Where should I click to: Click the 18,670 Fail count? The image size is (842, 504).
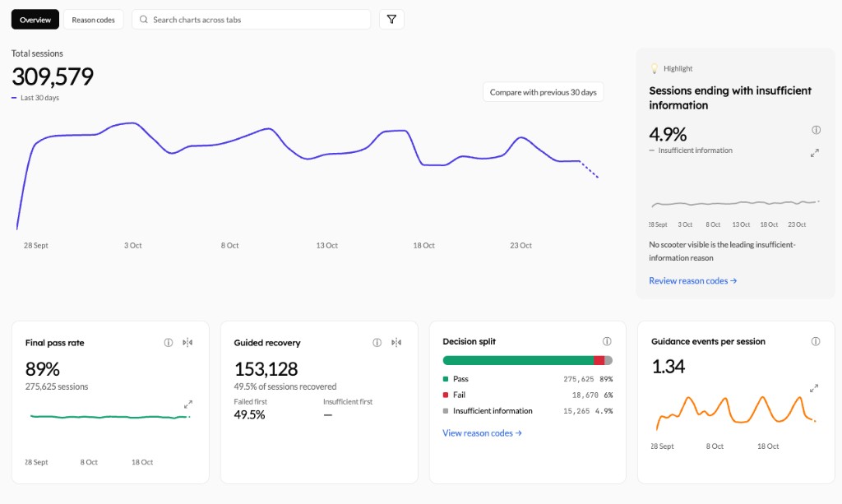pyautogui.click(x=585, y=395)
